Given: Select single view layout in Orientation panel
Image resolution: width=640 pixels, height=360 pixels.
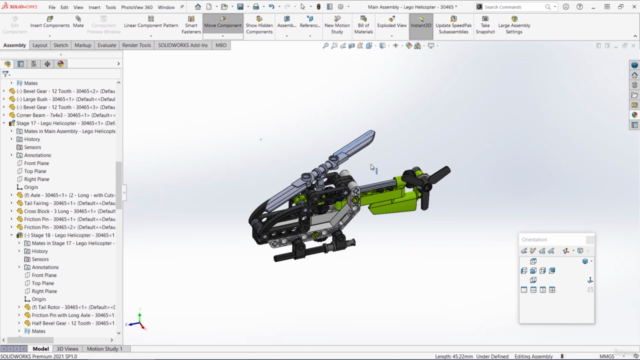Looking at the screenshot, I should click(524, 290).
